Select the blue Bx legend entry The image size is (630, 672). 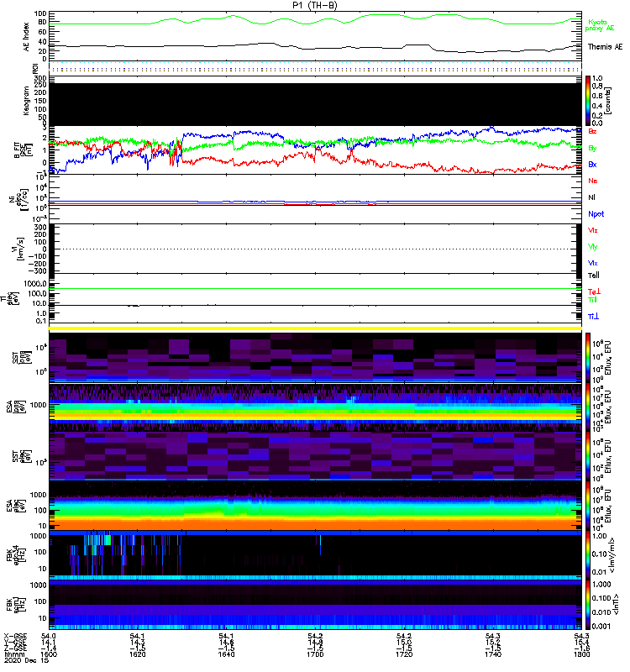coord(592,165)
